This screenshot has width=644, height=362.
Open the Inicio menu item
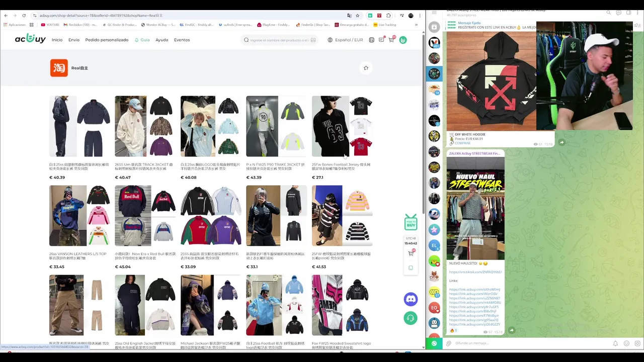(57, 40)
